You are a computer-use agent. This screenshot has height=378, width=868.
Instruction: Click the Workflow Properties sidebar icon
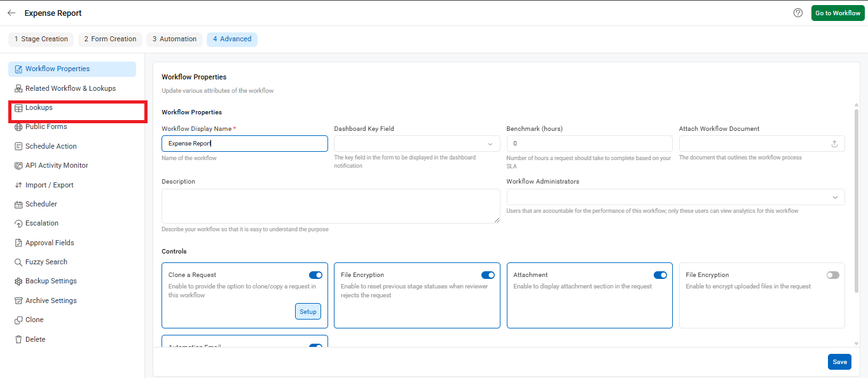18,69
